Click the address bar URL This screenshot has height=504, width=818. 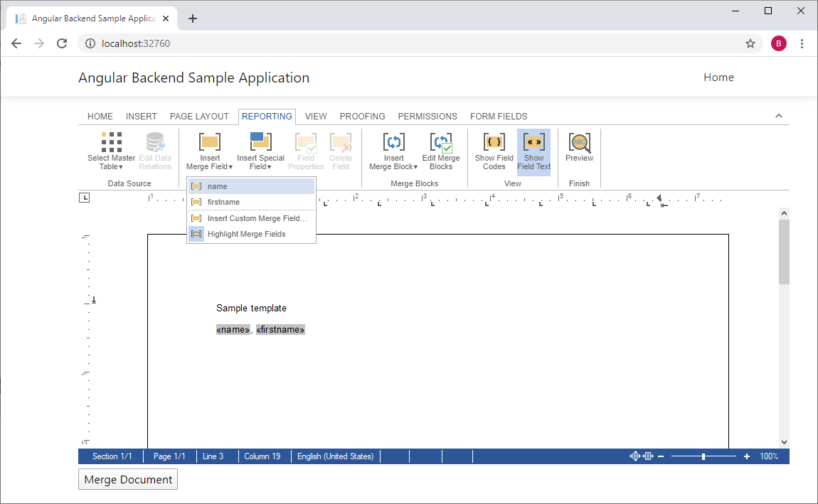point(136,43)
